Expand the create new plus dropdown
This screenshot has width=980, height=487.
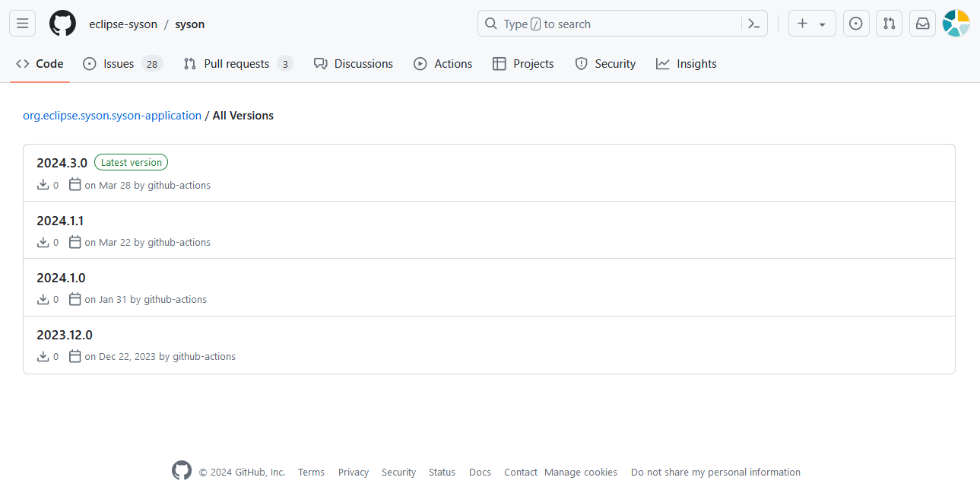coord(811,24)
